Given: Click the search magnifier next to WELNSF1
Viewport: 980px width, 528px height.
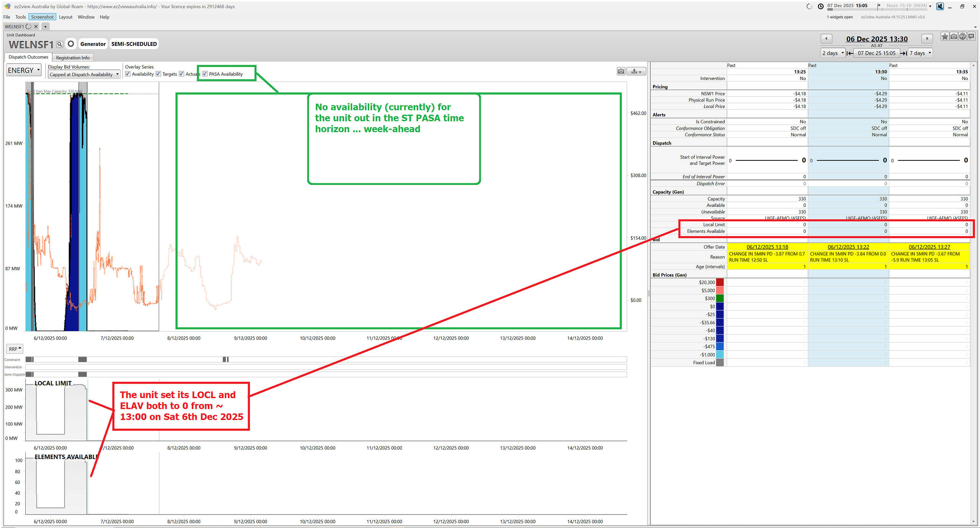Looking at the screenshot, I should pyautogui.click(x=60, y=44).
